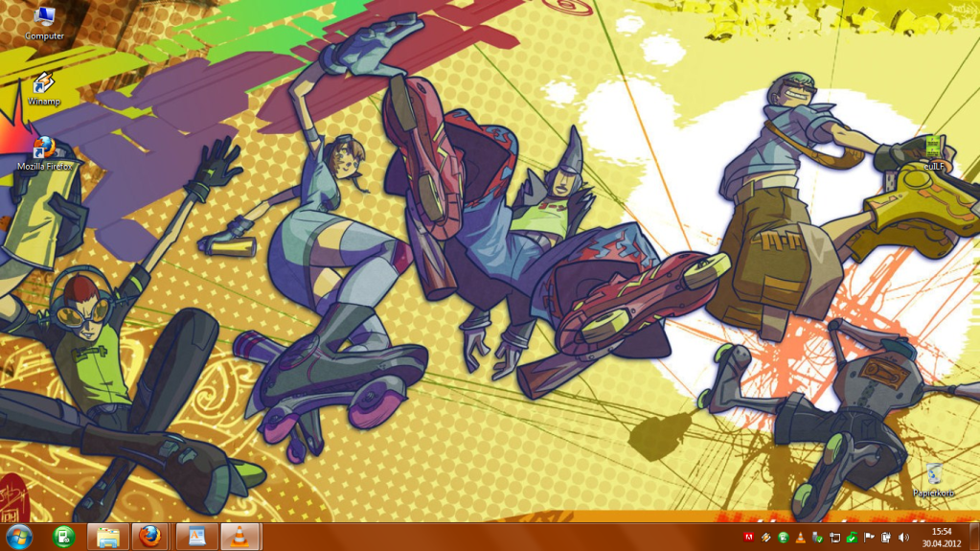
Task: Switch to Firefox in the taskbar
Action: tap(150, 538)
